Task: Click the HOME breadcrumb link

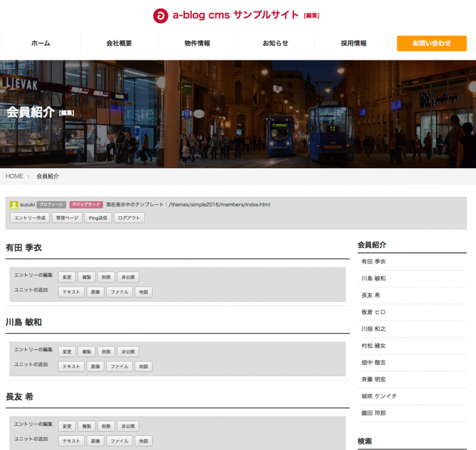Action: 15,176
